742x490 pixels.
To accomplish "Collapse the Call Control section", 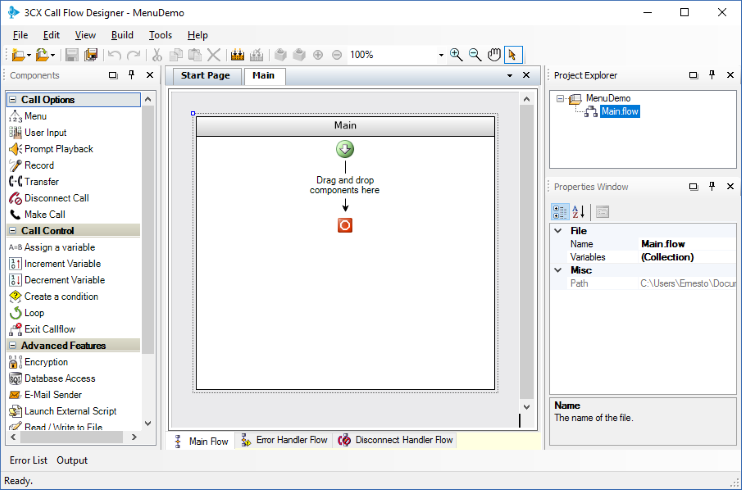I will [13, 231].
